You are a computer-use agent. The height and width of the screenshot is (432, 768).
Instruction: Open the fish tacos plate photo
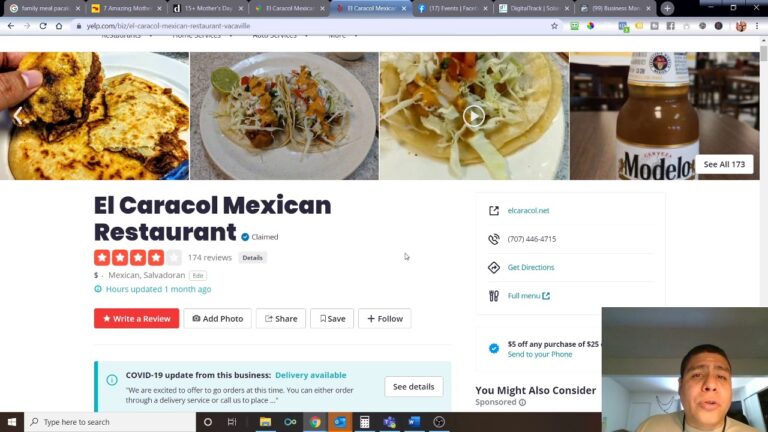pyautogui.click(x=284, y=116)
